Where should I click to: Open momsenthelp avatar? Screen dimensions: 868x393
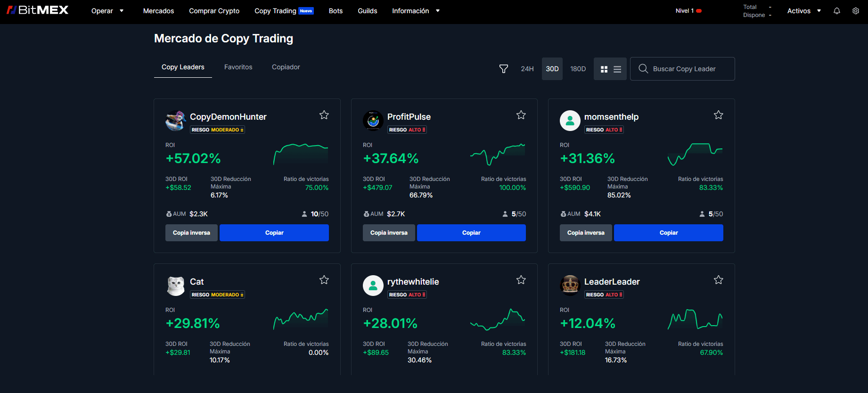(x=570, y=121)
